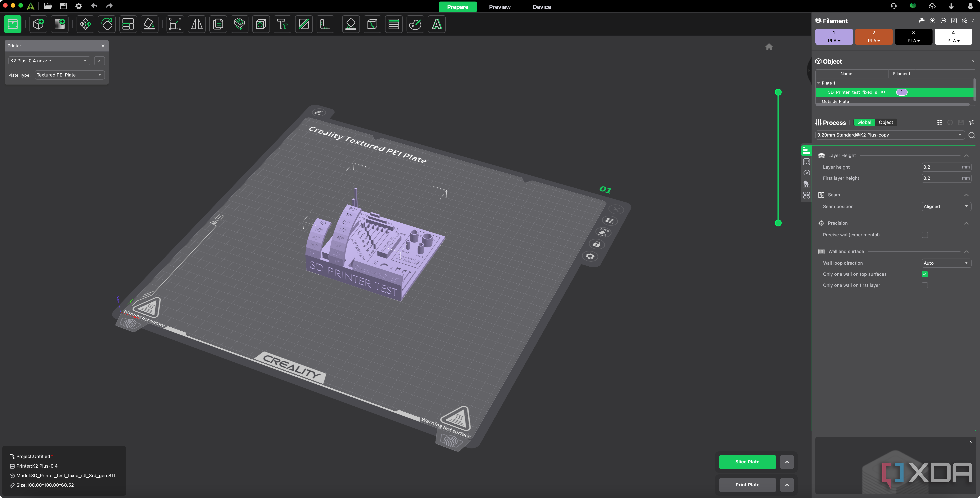980x498 pixels.
Task: Click the auto orient plate icon
Action: click(x=603, y=232)
